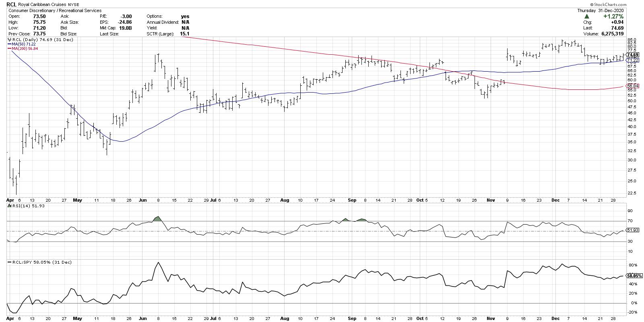Click the MA(200) 56.84 legend entry
The height and width of the screenshot is (322, 644).
(22, 49)
